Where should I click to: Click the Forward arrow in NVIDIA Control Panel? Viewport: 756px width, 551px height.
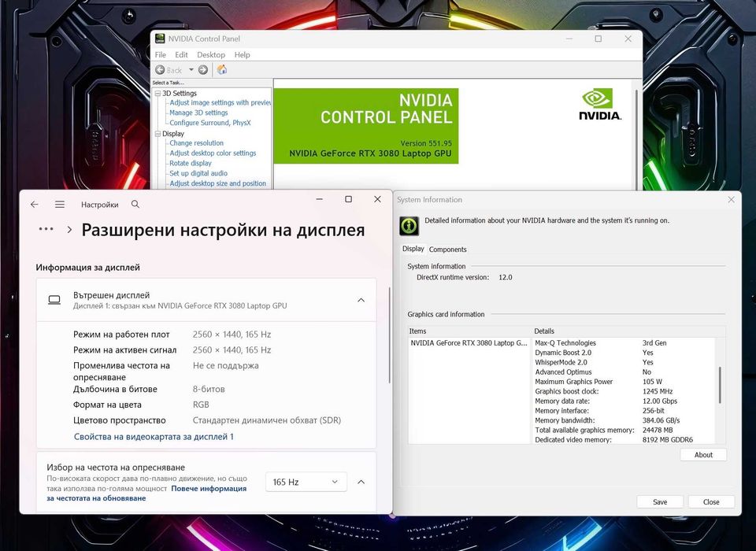point(203,70)
